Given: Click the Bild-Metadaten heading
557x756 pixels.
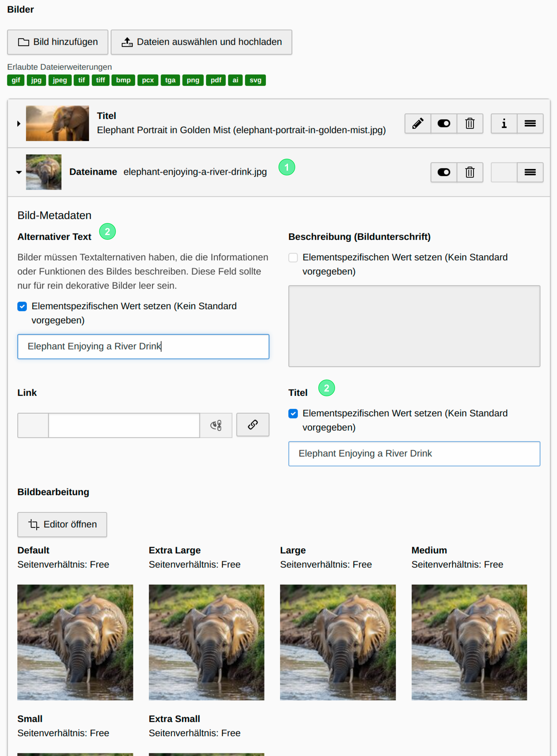Looking at the screenshot, I should pos(55,215).
